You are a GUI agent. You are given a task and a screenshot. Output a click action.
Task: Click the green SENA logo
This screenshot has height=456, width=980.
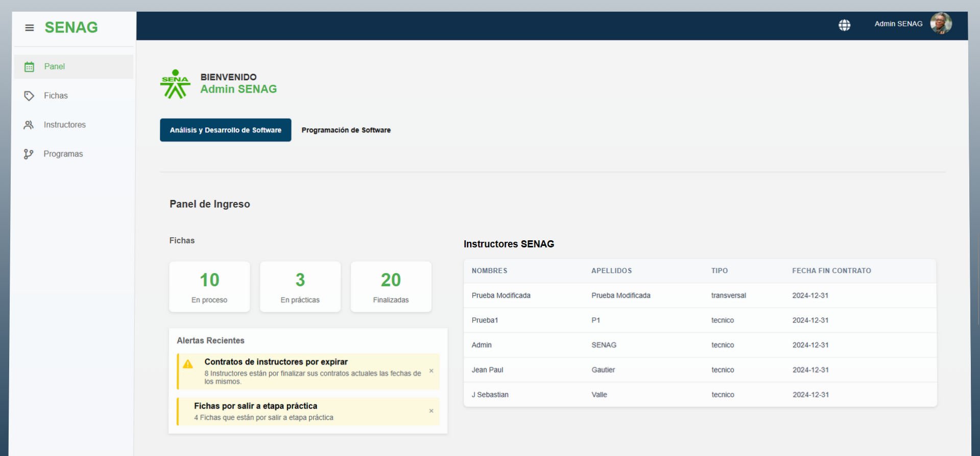[175, 84]
